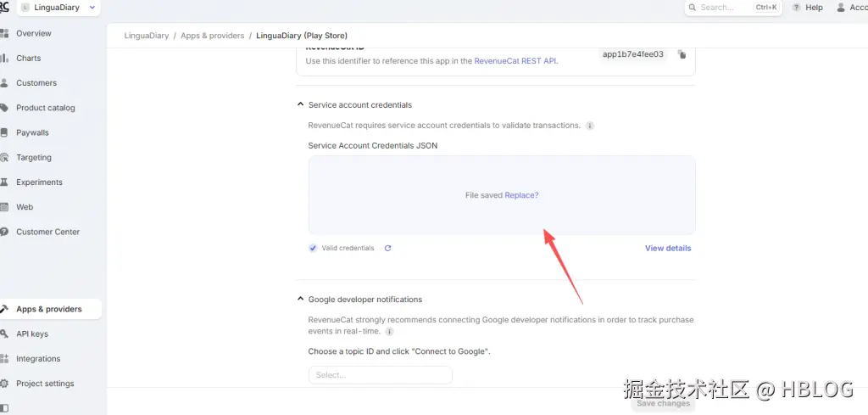
Task: Click the info icon after real-time text
Action: (x=389, y=331)
